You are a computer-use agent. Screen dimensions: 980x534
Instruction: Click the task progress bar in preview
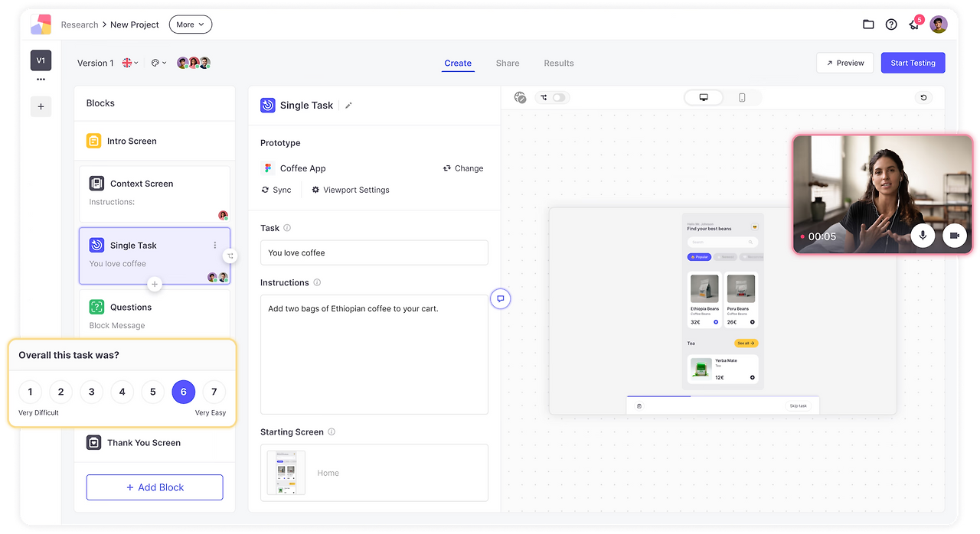tap(723, 396)
